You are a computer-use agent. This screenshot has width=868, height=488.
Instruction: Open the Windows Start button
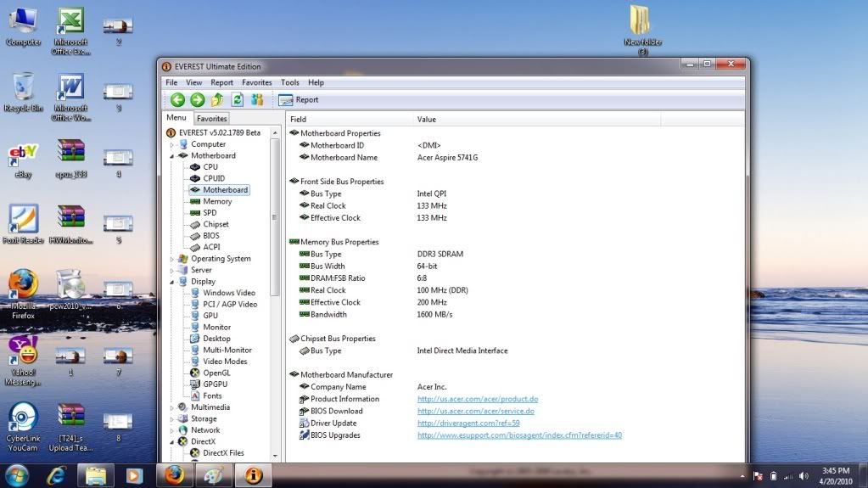pos(17,476)
